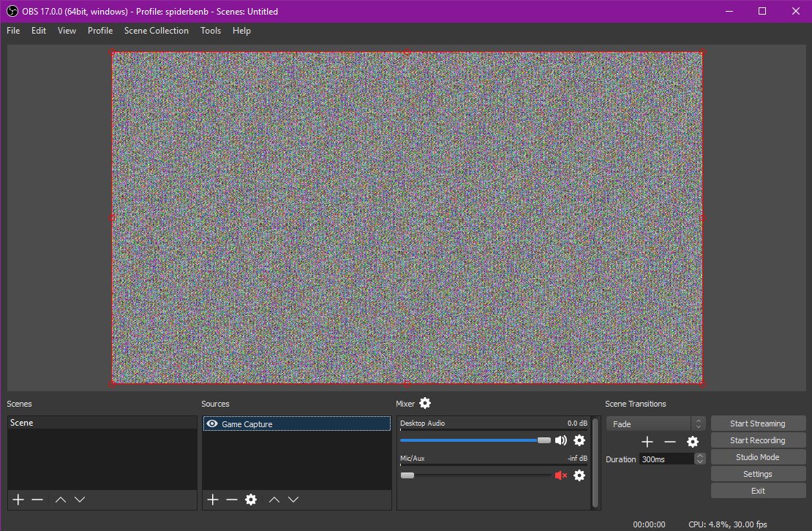
Task: Select Scene in the Scenes list
Action: (102, 423)
